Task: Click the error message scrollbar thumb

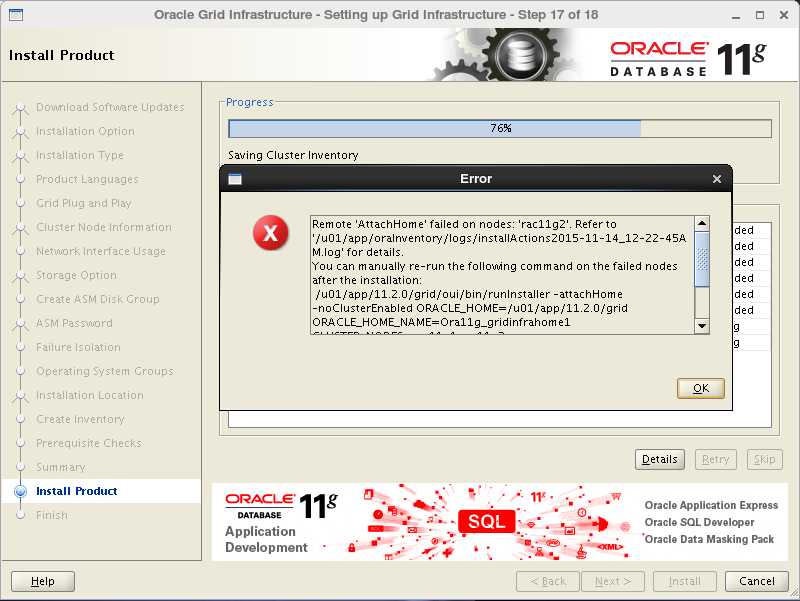Action: (702, 259)
